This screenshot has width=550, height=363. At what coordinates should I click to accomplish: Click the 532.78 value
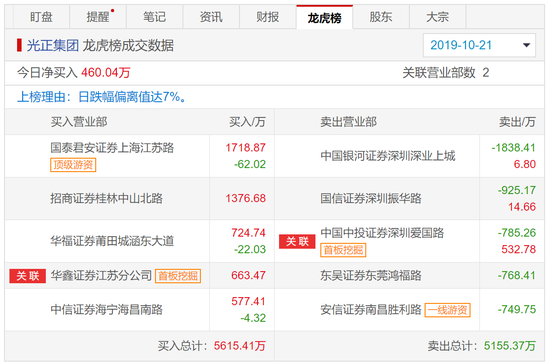(518, 249)
